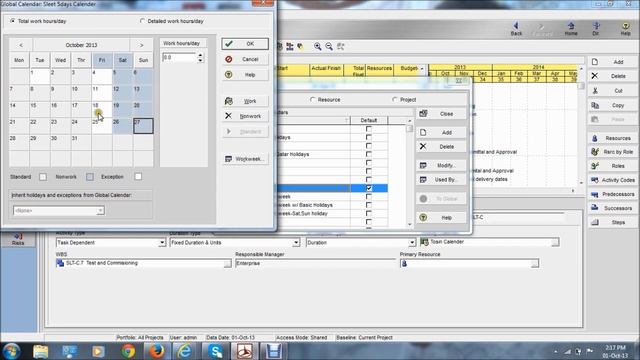Select the Project calendar radio button

tap(395, 100)
